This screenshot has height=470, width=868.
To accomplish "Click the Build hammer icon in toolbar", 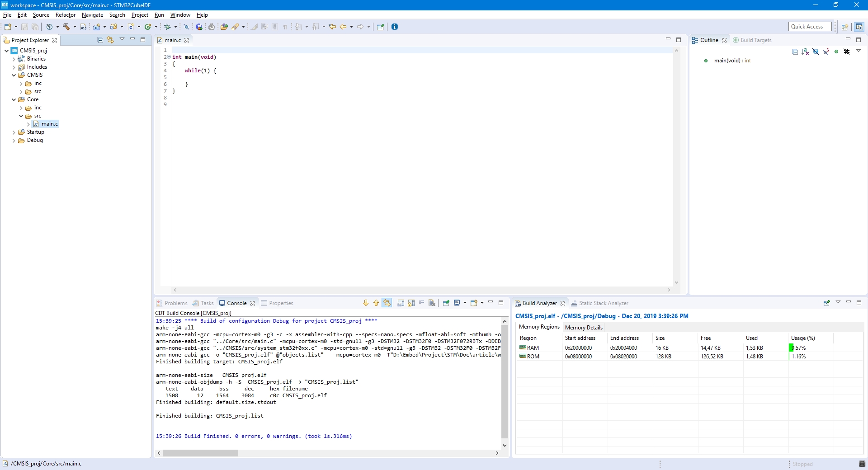I will click(x=66, y=27).
